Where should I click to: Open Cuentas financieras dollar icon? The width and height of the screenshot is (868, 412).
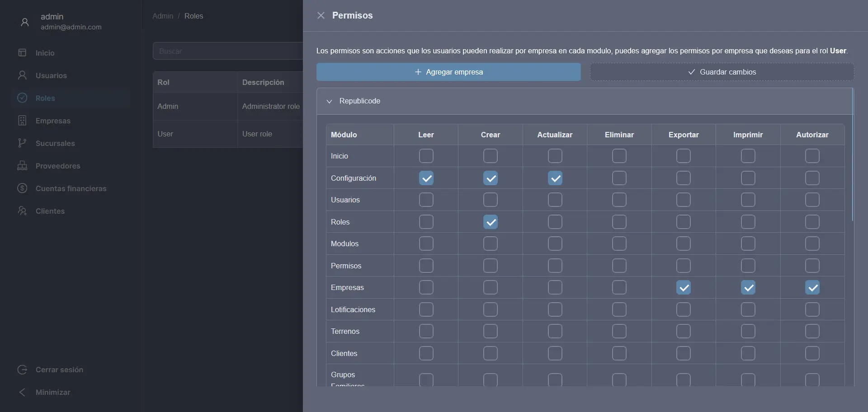point(22,188)
